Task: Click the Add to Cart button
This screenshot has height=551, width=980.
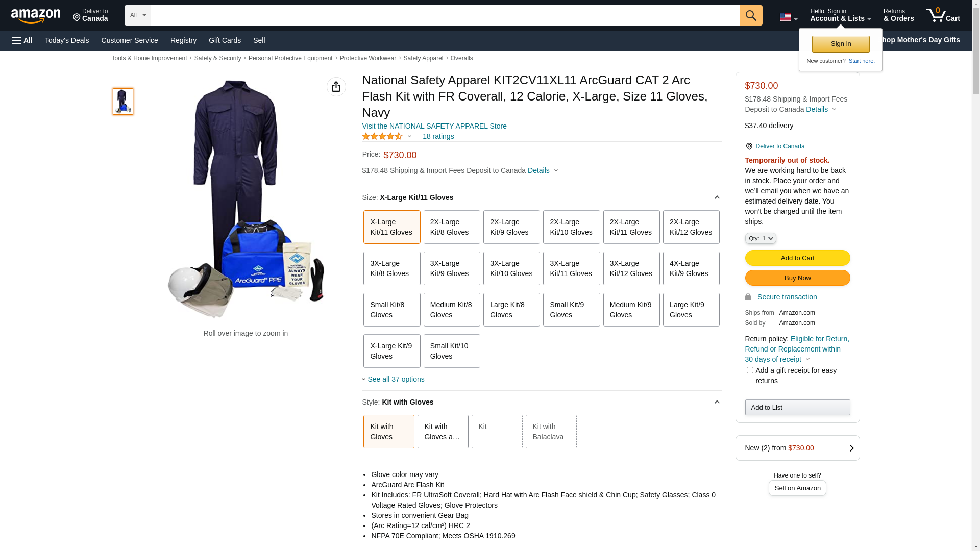Action: pos(797,258)
